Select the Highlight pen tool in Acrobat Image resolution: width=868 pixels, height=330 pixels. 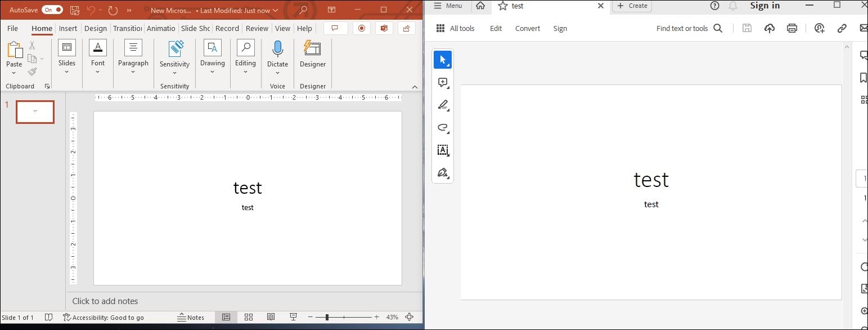pyautogui.click(x=443, y=105)
